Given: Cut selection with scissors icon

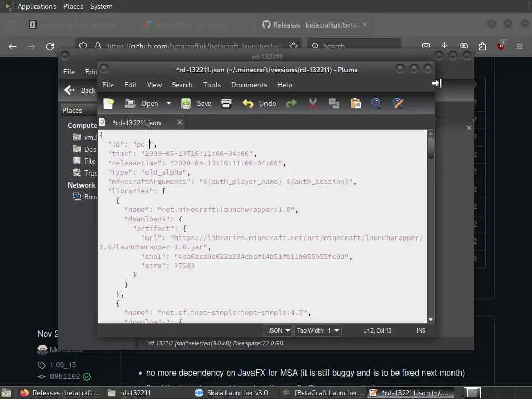Looking at the screenshot, I should click(x=312, y=103).
